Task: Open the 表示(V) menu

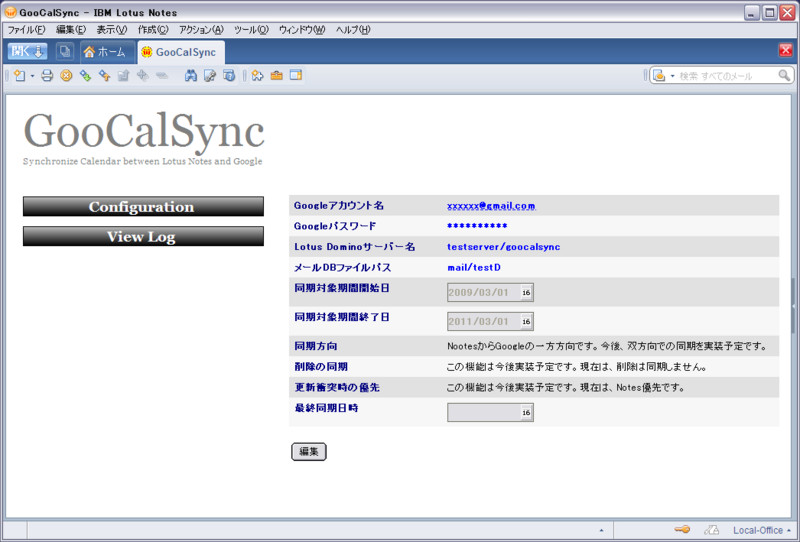Action: click(x=112, y=30)
